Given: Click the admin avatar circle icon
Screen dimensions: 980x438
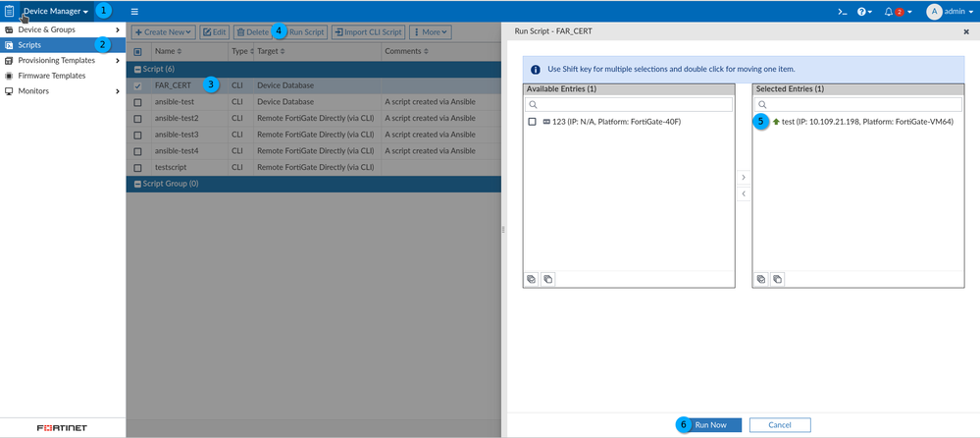Looking at the screenshot, I should pyautogui.click(x=934, y=11).
